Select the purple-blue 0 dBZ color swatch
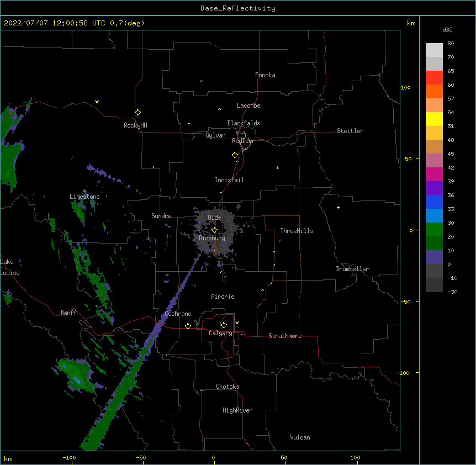 coord(434,257)
